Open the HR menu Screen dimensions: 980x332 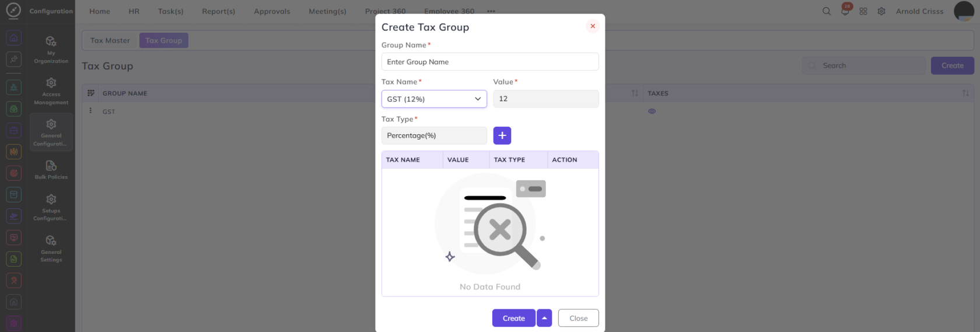pyautogui.click(x=134, y=11)
